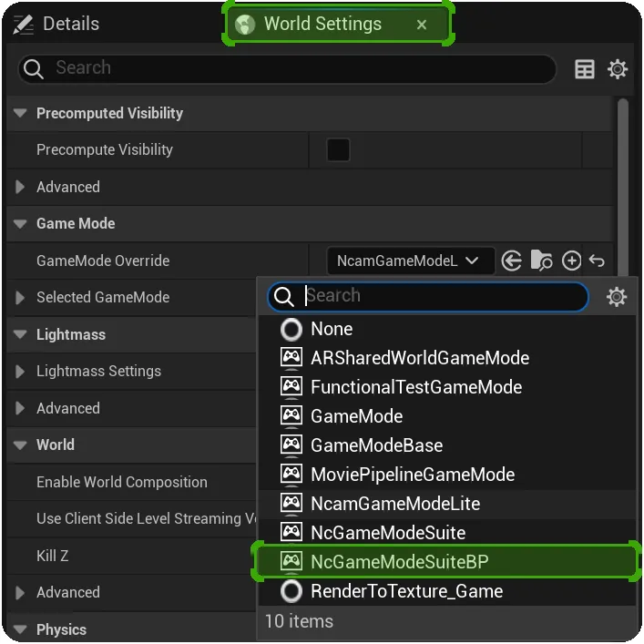
Task: Choose RenderToTexture_Game
Action: click(x=447, y=591)
